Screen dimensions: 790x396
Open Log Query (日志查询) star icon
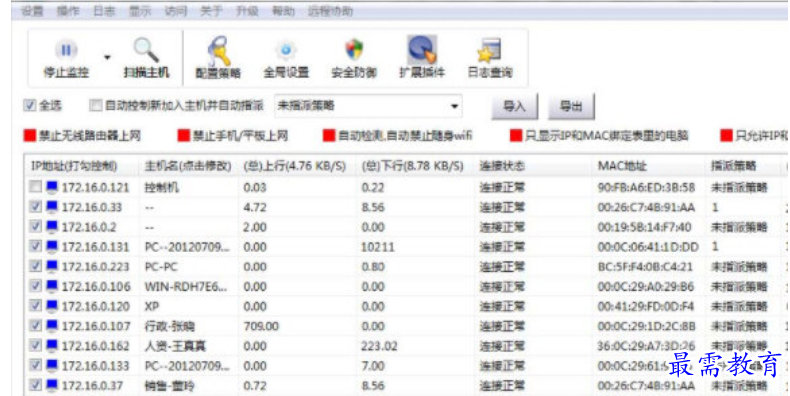(489, 50)
